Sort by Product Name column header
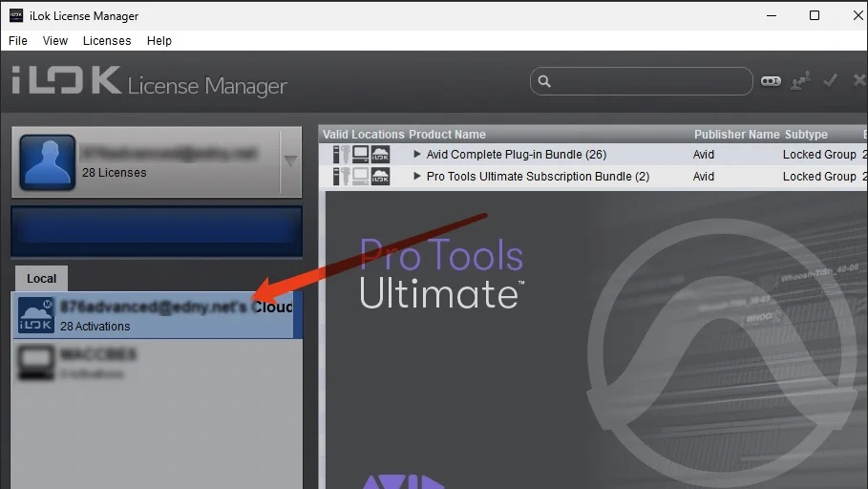This screenshot has height=489, width=868. point(447,135)
